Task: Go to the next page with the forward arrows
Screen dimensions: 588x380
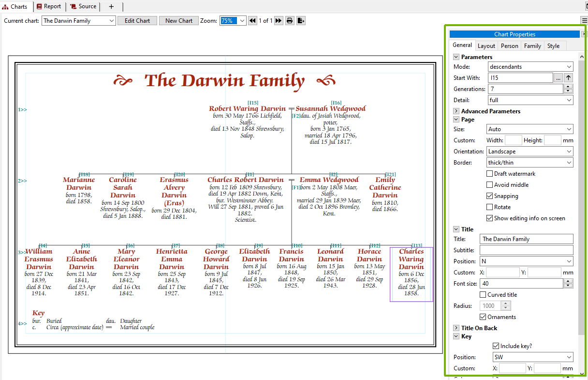Action: pyautogui.click(x=279, y=21)
